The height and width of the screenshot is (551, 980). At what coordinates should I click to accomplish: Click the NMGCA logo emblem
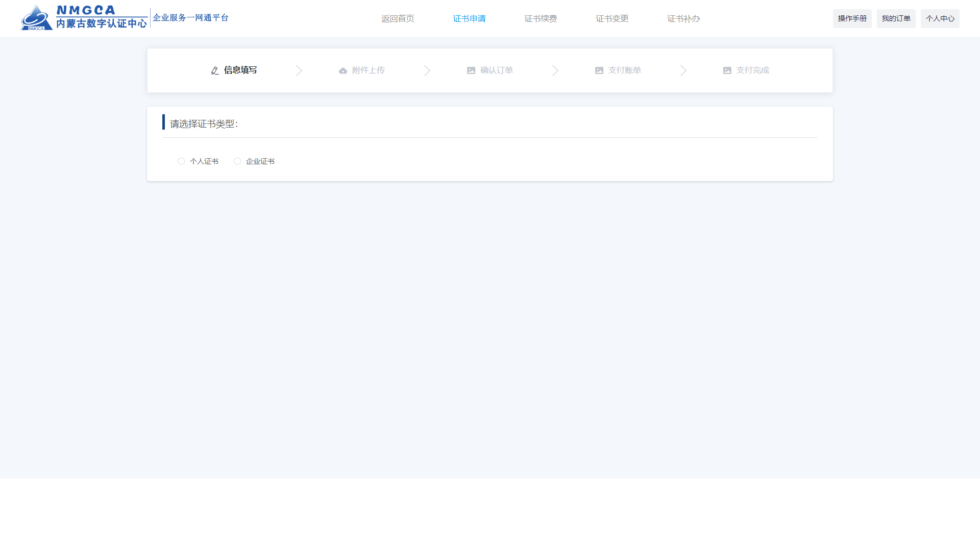(x=37, y=18)
